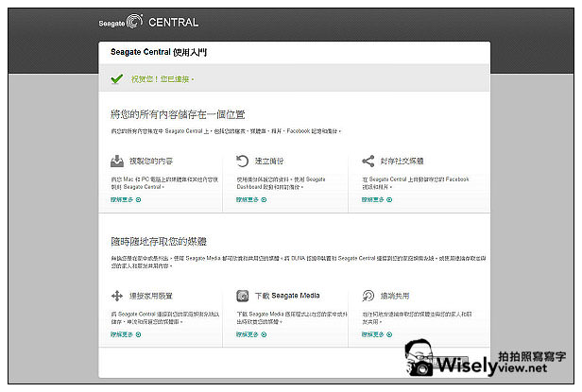Click the "下載 Seagate Media" heading

pyautogui.click(x=287, y=296)
